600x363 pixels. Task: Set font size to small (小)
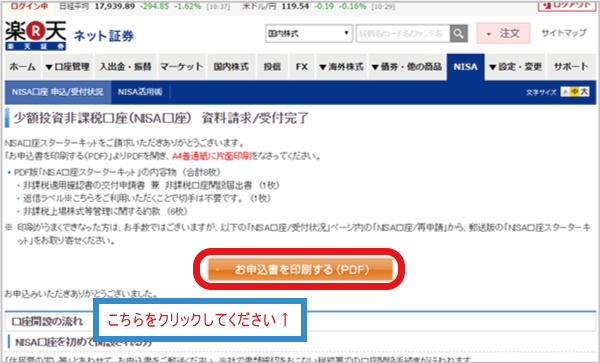click(x=565, y=92)
